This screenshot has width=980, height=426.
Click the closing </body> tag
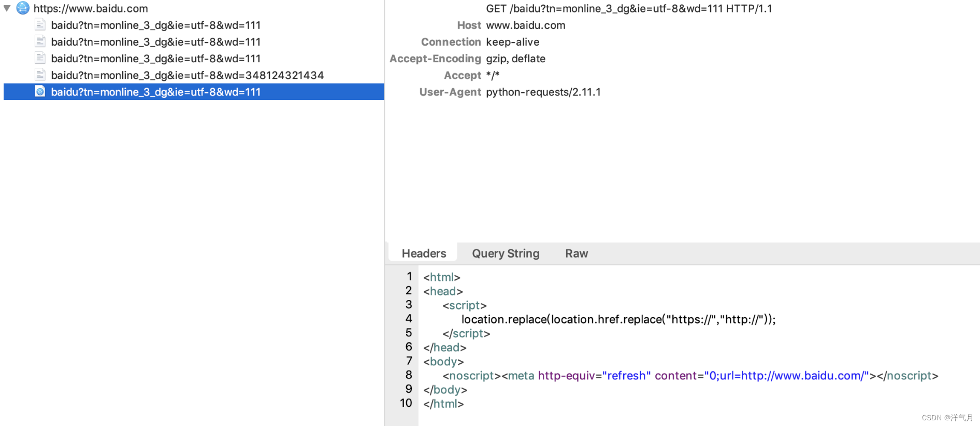(x=445, y=389)
